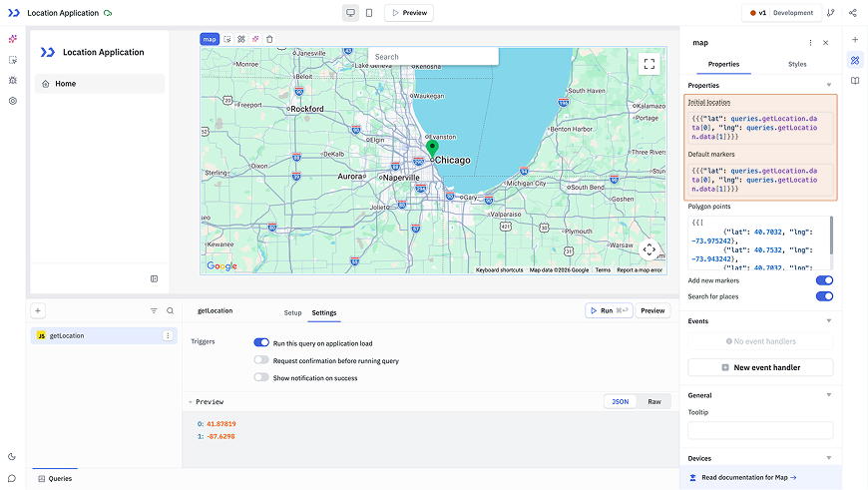Click New event handler button

click(760, 367)
